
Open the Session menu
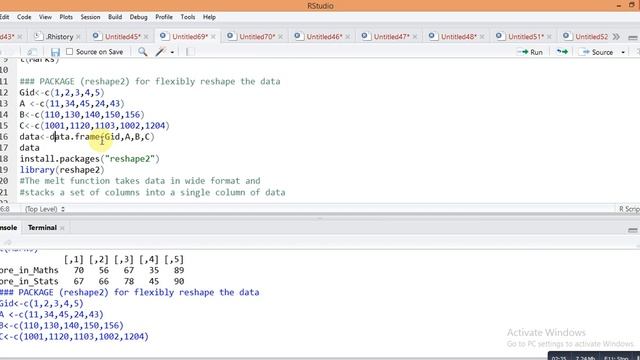[90, 17]
